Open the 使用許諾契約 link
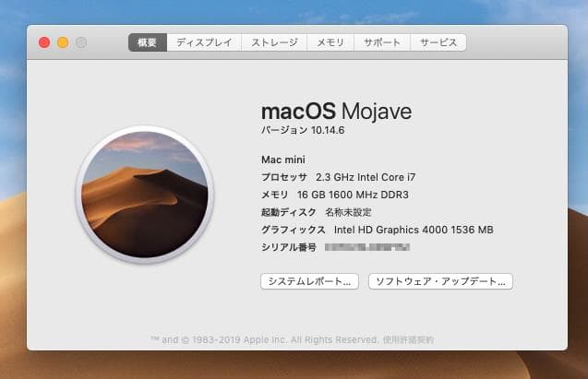This screenshot has width=588, height=379. [x=408, y=339]
